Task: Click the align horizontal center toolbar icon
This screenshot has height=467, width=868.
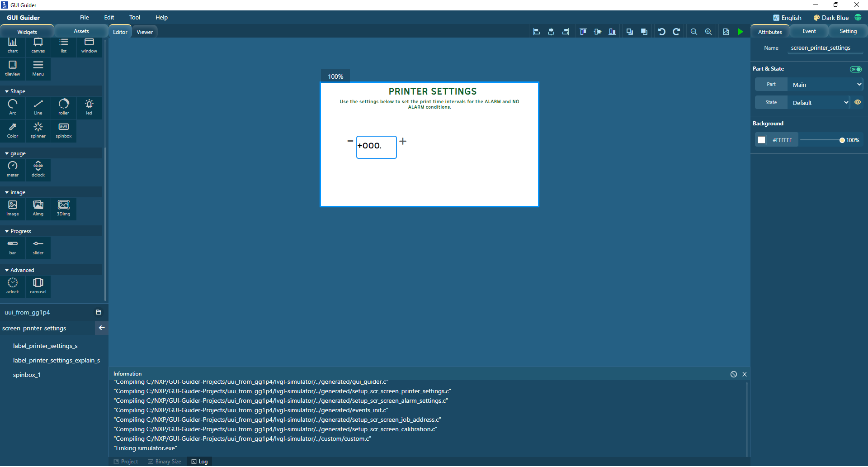Action: coord(551,32)
